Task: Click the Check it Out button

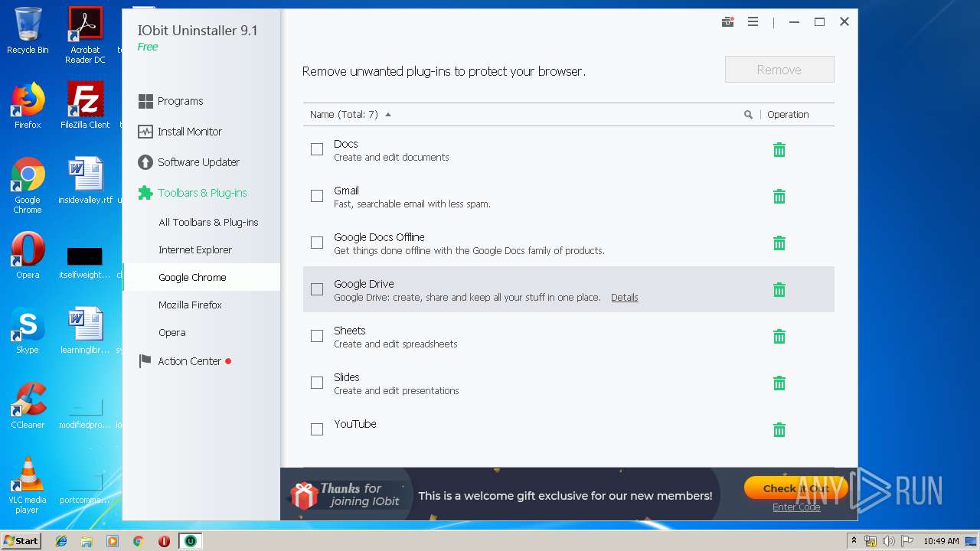Action: [x=795, y=488]
